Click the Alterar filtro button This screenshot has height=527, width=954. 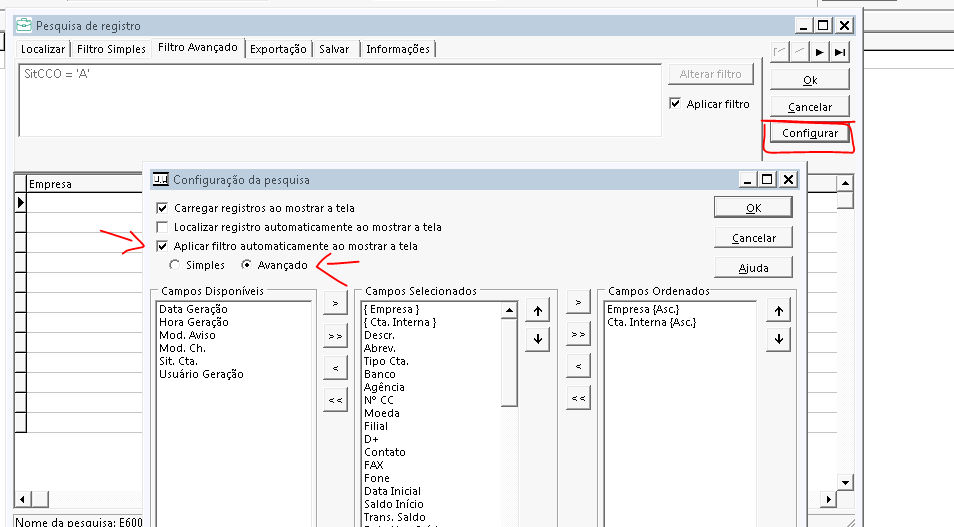pos(711,74)
